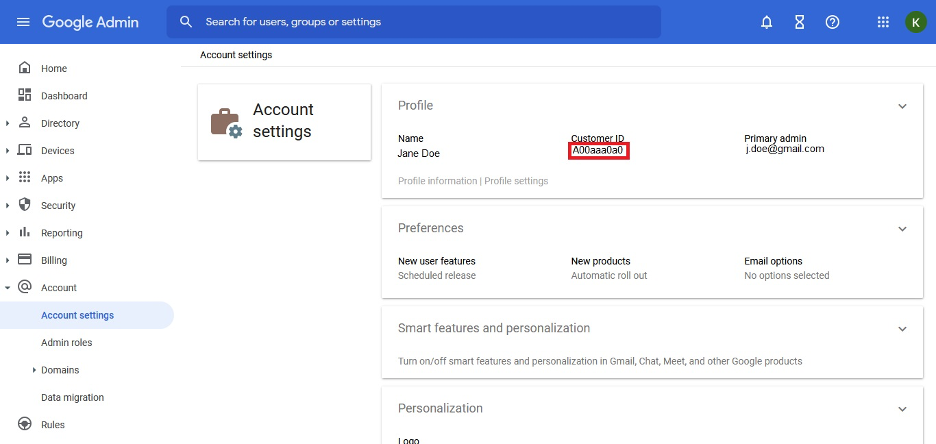
Task: Click the Account settings briefcase icon
Action: click(x=226, y=122)
